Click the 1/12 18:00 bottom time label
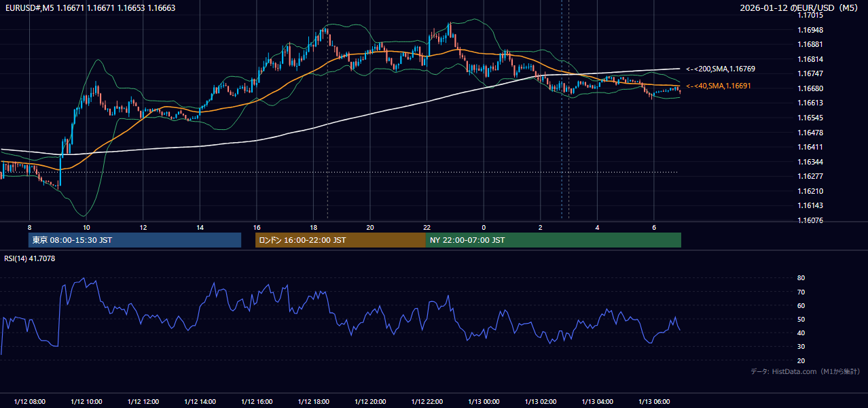This screenshot has width=868, height=408. (x=313, y=402)
